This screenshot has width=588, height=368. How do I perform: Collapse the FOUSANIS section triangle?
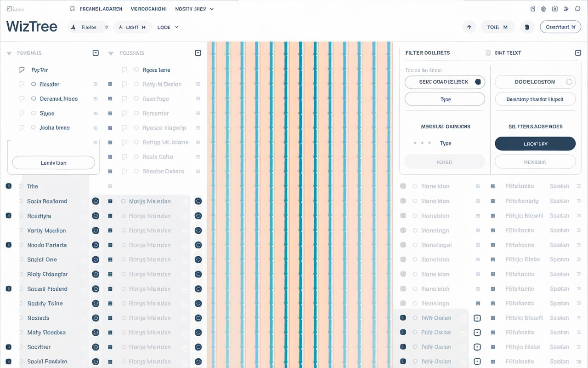pos(111,53)
